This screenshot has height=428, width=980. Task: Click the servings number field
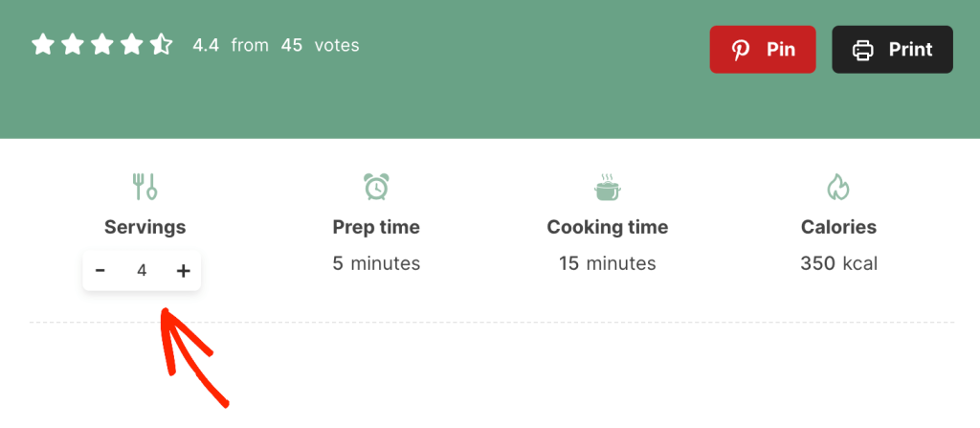[x=142, y=271]
